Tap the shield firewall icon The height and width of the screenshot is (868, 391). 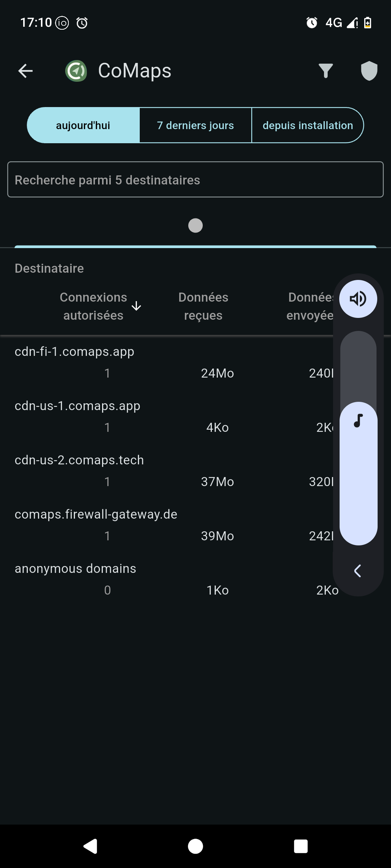pos(369,71)
